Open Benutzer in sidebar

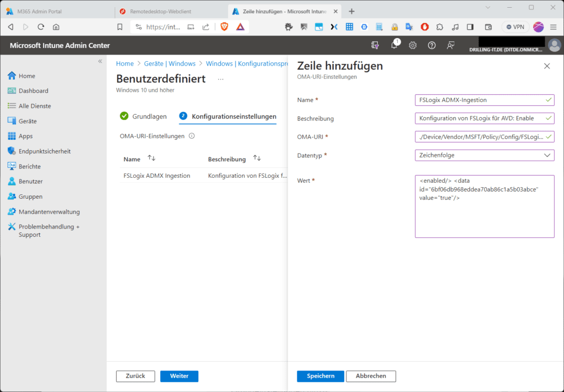(x=25, y=182)
